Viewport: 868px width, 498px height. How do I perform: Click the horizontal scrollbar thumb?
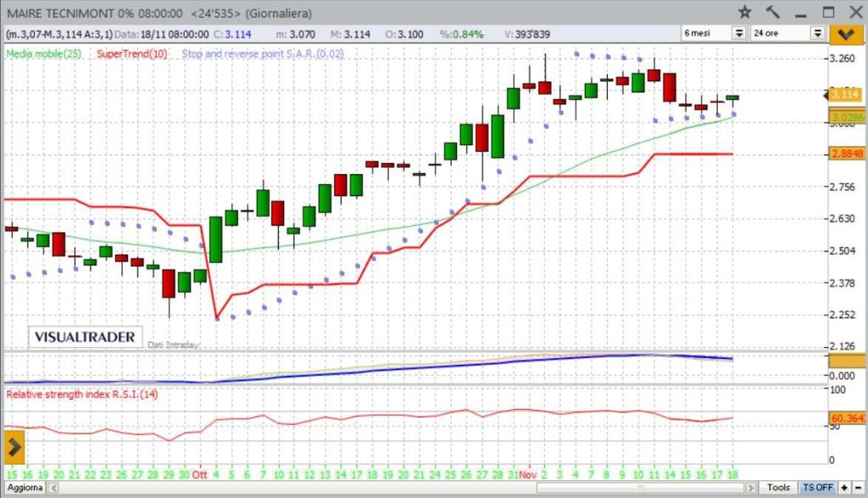coord(641,488)
